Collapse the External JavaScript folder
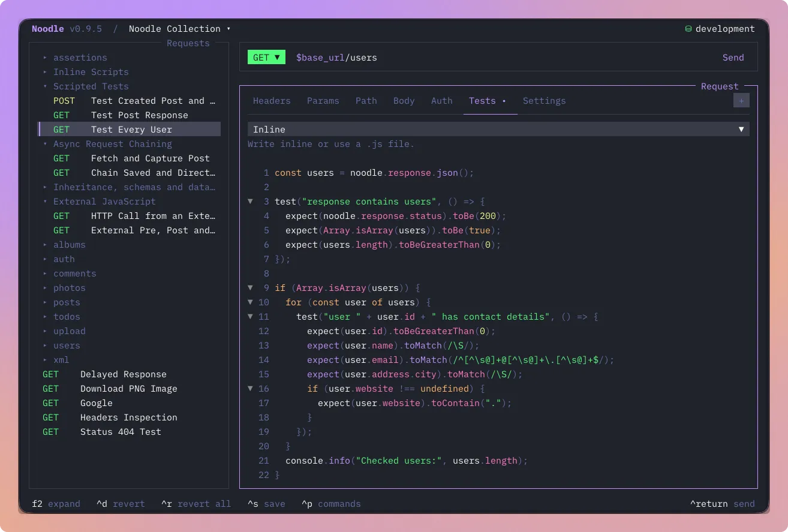 coord(99,202)
